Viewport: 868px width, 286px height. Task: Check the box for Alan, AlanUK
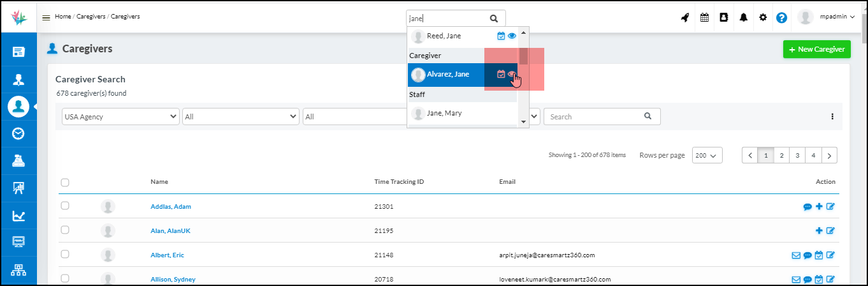(65, 230)
